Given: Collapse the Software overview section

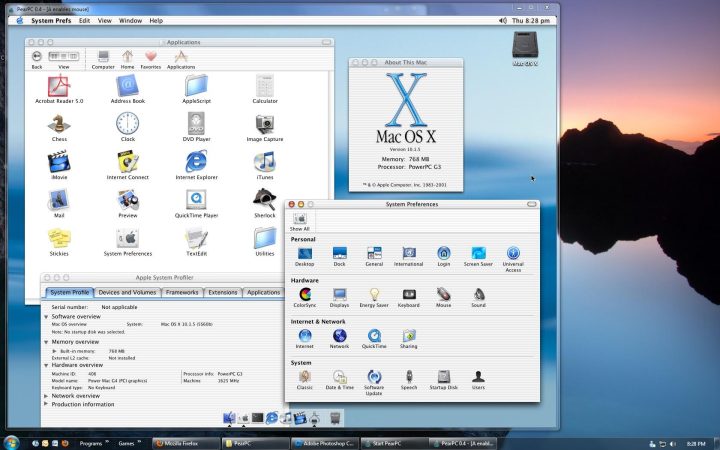Looking at the screenshot, I should pyautogui.click(x=46, y=317).
